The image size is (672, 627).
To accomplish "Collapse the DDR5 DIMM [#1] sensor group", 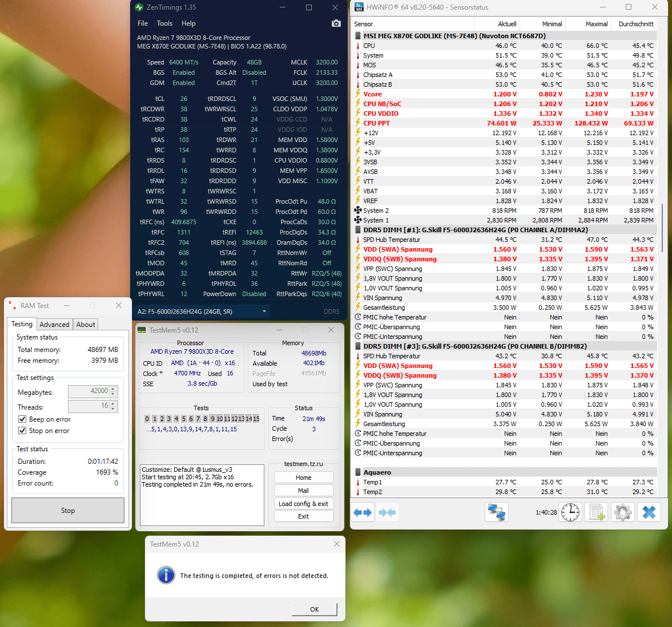I will [x=358, y=230].
